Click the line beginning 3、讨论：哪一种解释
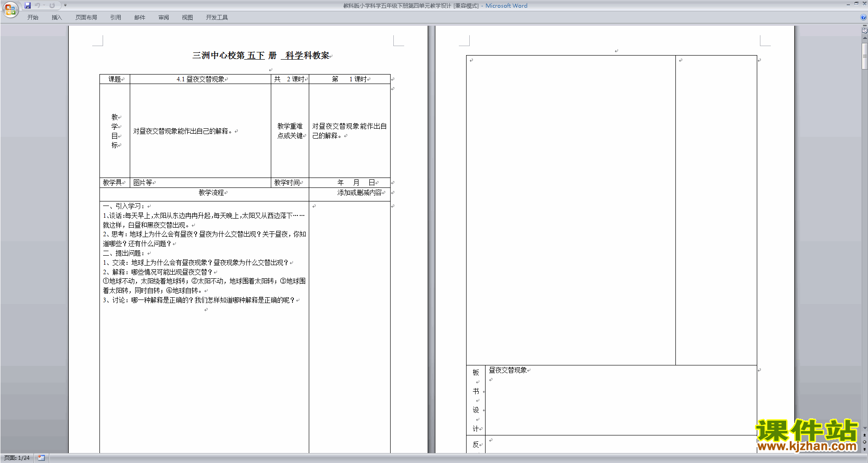Viewport: 868px width, 463px height. [x=199, y=300]
